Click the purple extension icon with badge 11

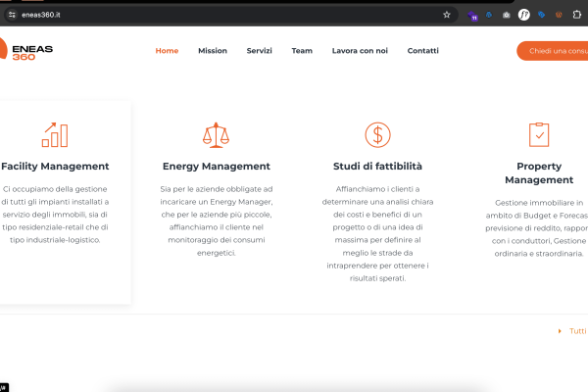[473, 15]
